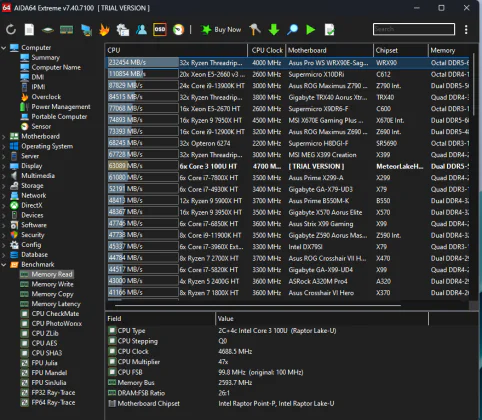Screen dimensions: 482x420
Task: Click into the Search field
Action: 414,29
